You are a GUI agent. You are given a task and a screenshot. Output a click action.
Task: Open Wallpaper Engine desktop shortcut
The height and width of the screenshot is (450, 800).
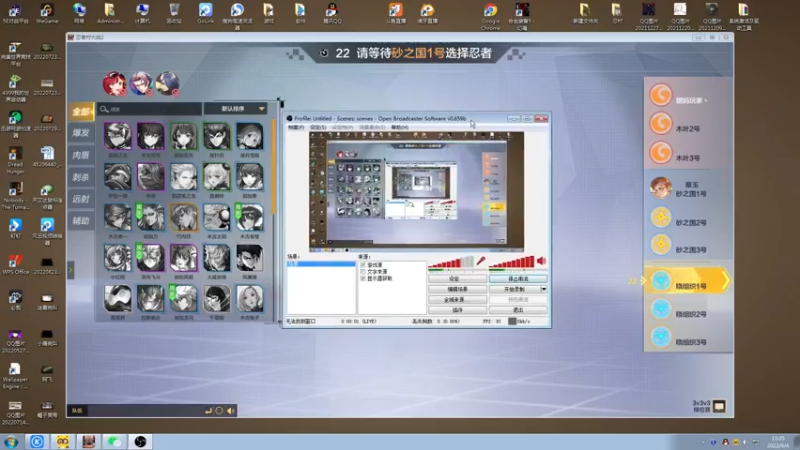point(15,376)
